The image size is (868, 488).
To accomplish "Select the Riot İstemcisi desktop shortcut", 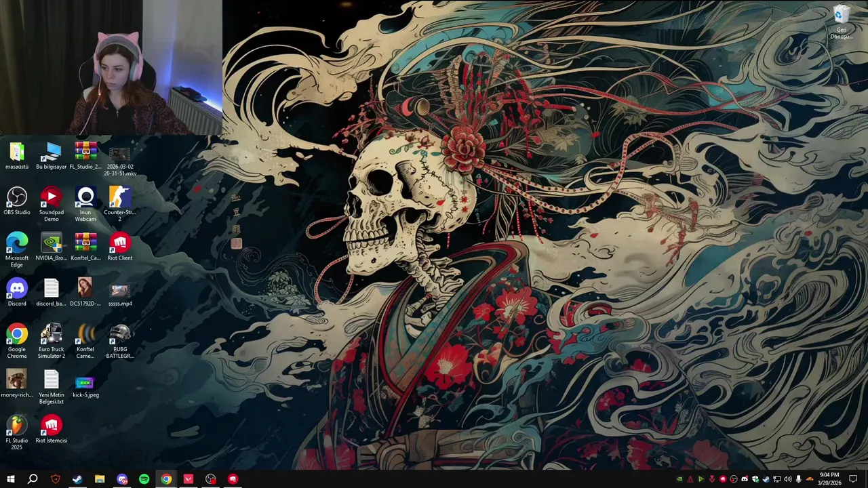I will (x=52, y=429).
